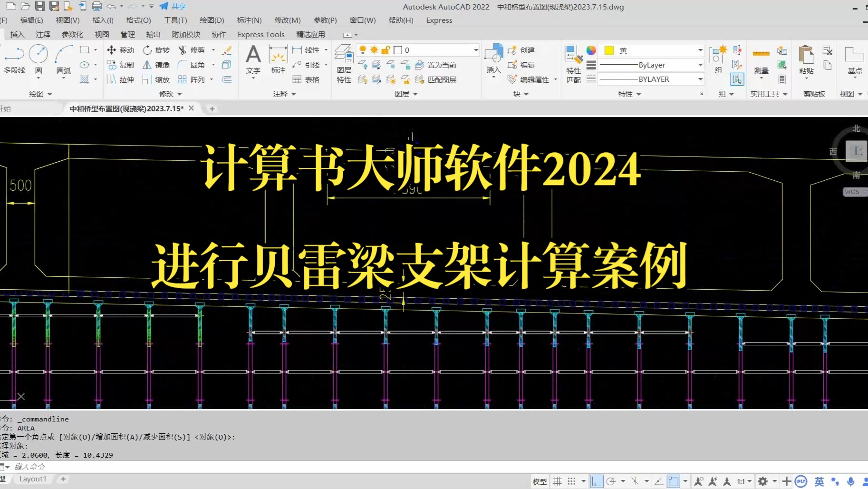This screenshot has width=868, height=489.
Task: Click the Undo arrow in quick access toolbar
Action: coord(111,6)
